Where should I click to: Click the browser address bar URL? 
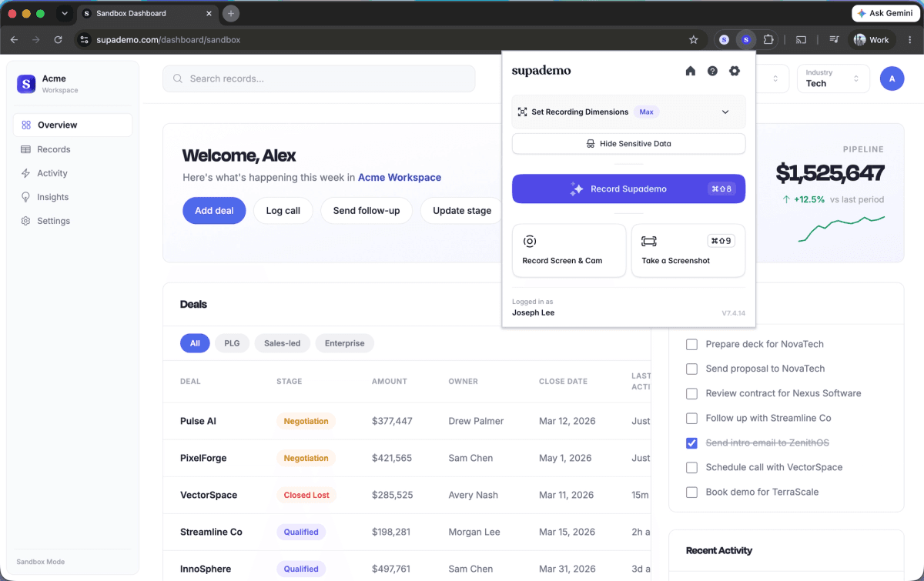point(169,39)
